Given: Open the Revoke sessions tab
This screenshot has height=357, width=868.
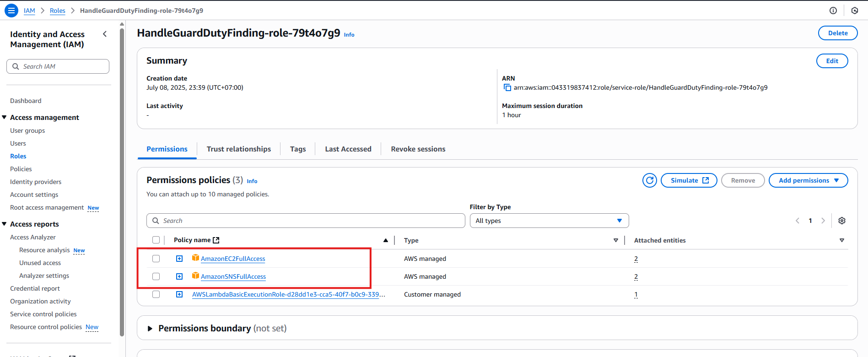Looking at the screenshot, I should (418, 149).
